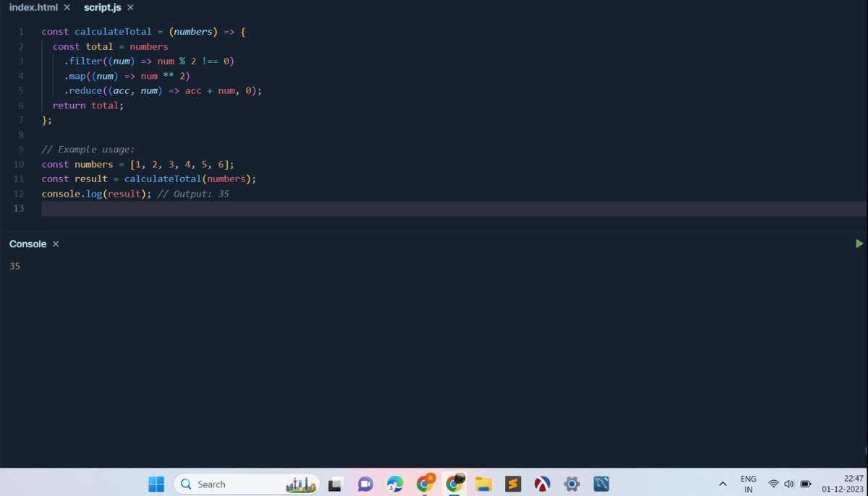Open the red Racket app taskbar icon
This screenshot has height=496, width=868.
point(542,484)
